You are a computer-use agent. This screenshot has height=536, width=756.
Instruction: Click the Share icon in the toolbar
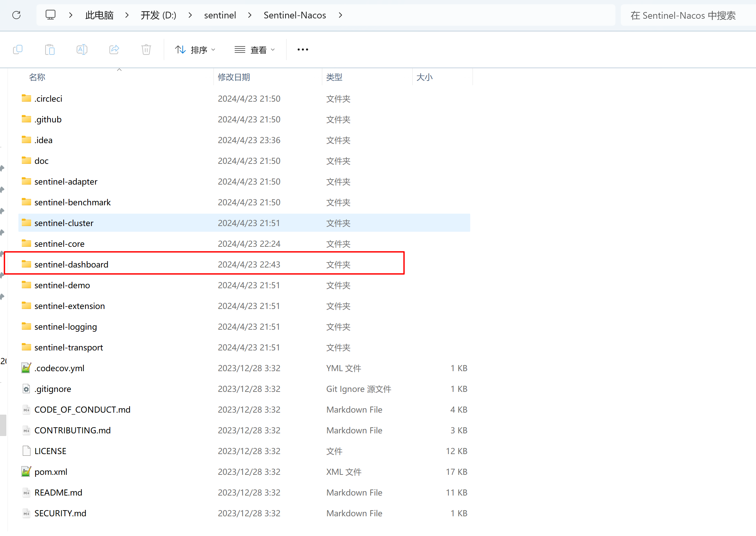[x=114, y=49]
